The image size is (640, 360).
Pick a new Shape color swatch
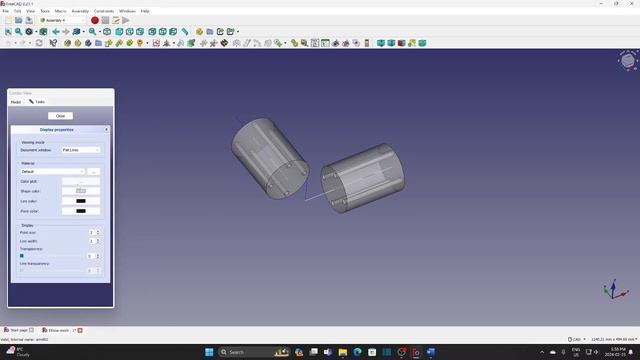81,191
